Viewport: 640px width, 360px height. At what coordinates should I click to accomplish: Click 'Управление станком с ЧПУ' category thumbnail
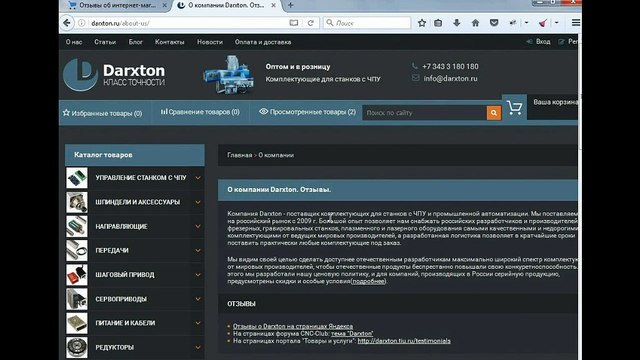(77, 178)
